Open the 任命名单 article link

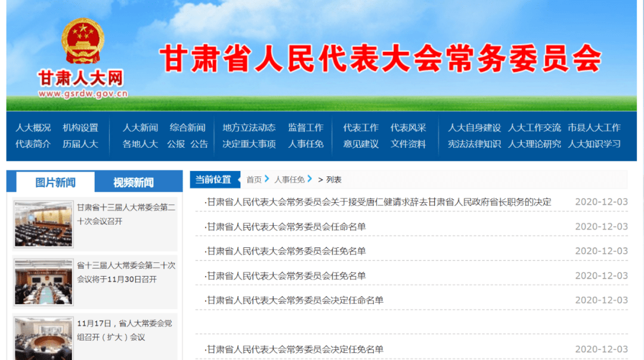[x=286, y=226]
